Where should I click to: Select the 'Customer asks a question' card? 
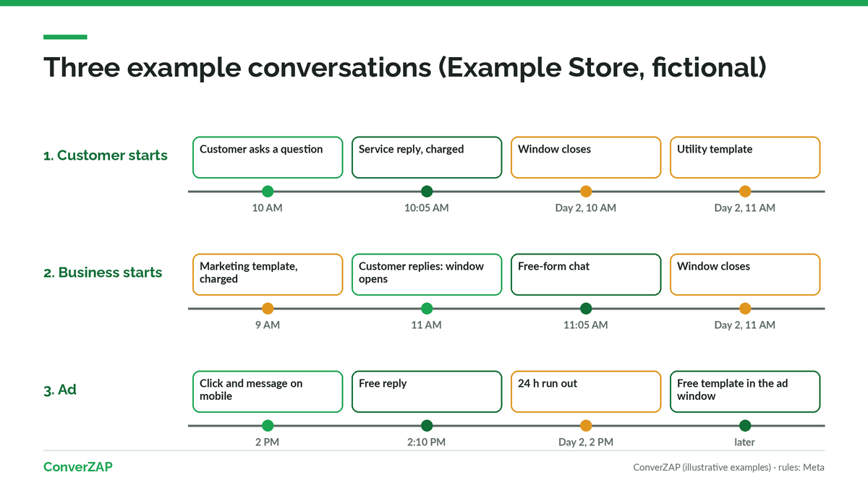pyautogui.click(x=268, y=157)
